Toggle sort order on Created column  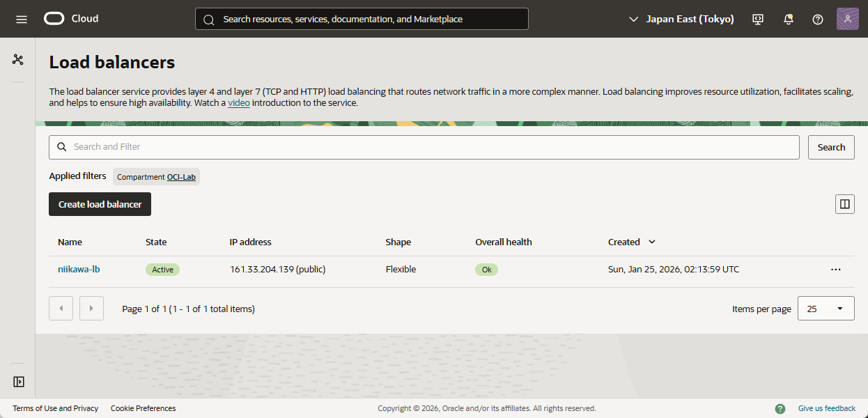click(x=652, y=242)
